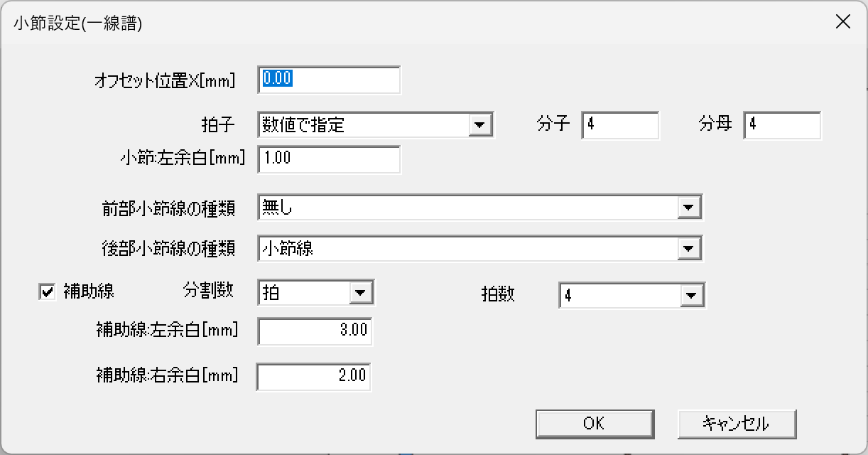Expand the 後部小節線の種類 dropdown arrow

687,249
